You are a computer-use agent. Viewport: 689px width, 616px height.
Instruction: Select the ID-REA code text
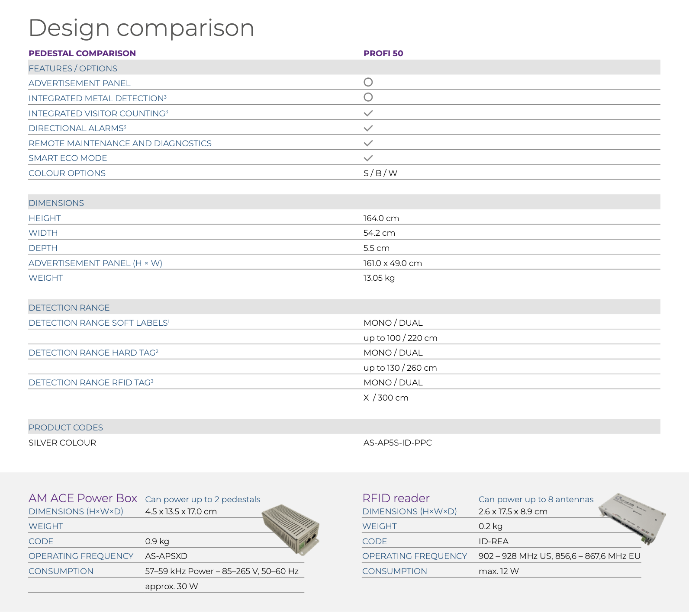(x=493, y=541)
